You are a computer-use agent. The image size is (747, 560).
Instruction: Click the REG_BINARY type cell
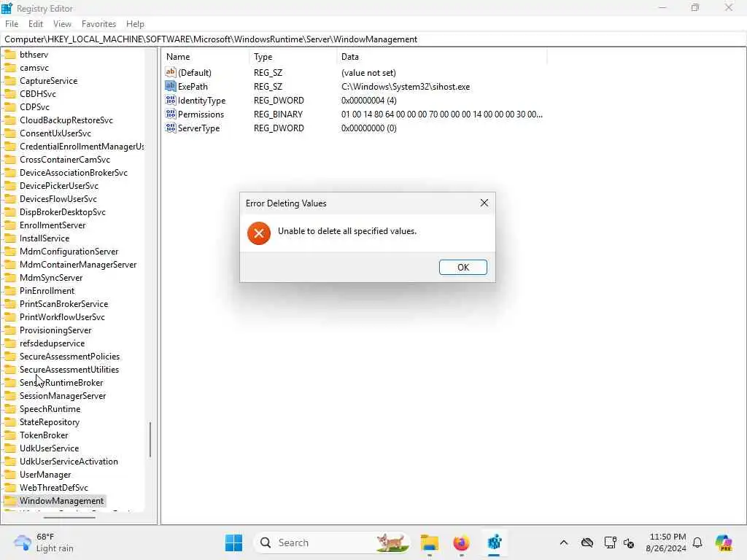pyautogui.click(x=278, y=114)
